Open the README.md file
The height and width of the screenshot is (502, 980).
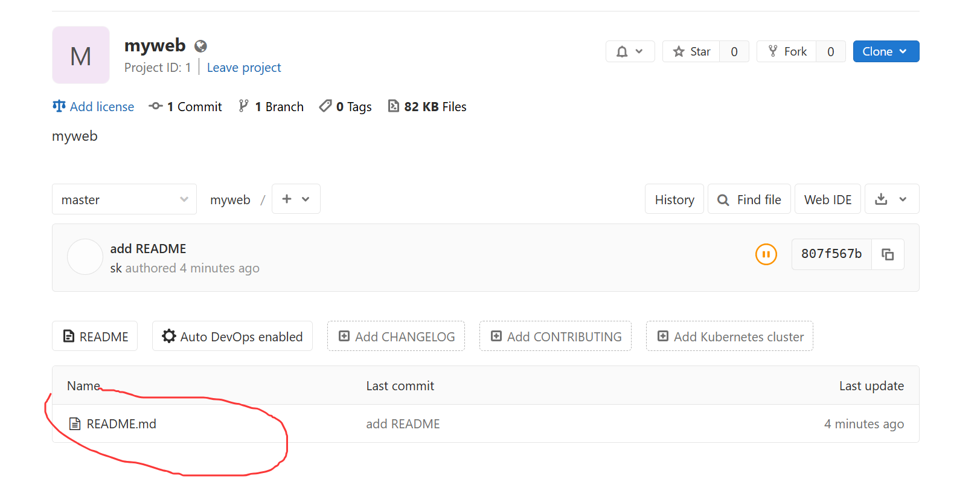pos(121,424)
